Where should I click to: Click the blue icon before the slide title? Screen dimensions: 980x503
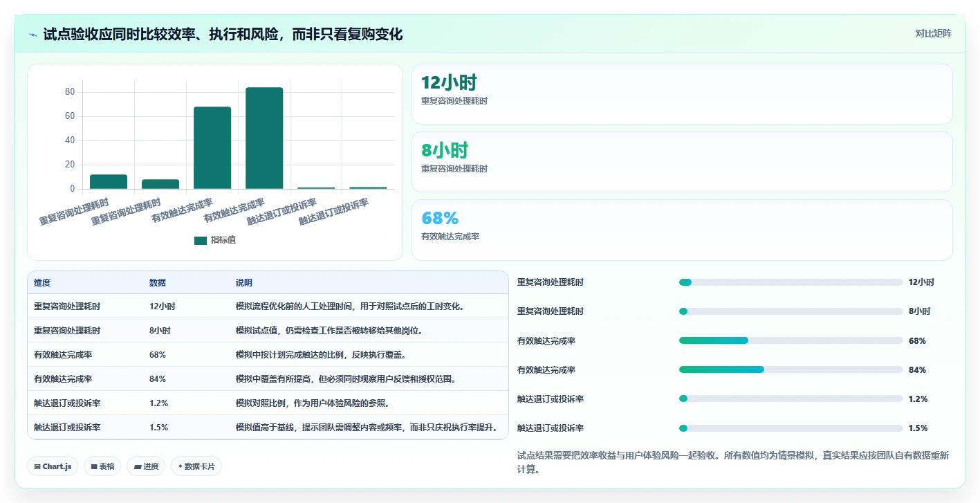[33, 34]
